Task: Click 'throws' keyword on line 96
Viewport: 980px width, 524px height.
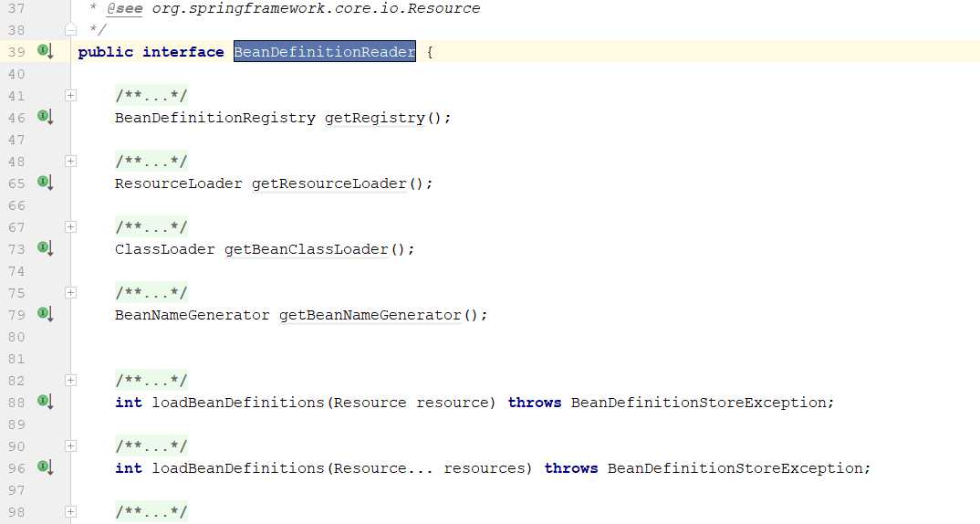Action: pos(570,467)
